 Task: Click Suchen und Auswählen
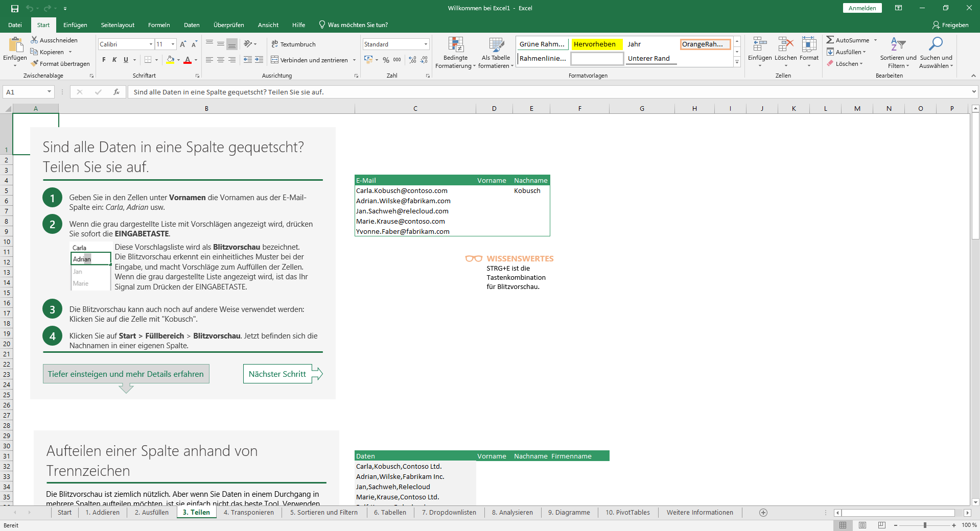tap(936, 53)
